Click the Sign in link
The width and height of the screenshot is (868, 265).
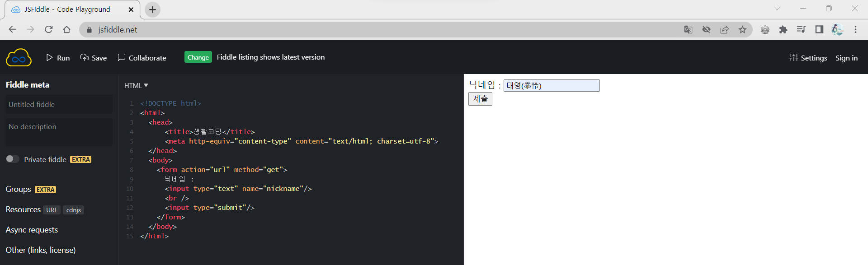(846, 58)
